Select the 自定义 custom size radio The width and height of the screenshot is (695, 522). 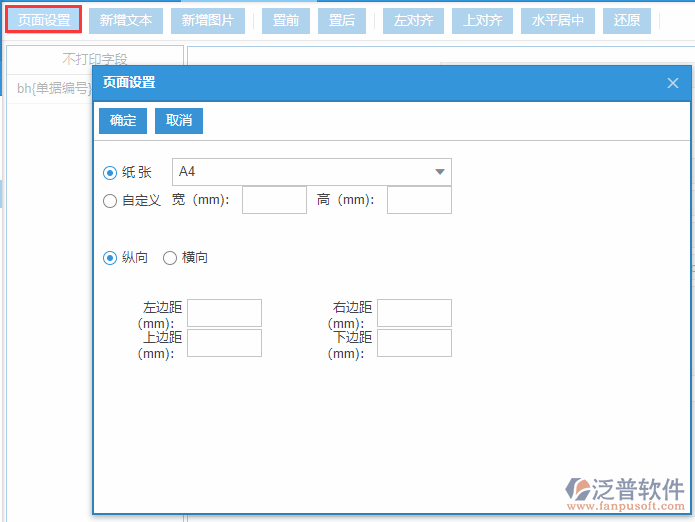110,201
